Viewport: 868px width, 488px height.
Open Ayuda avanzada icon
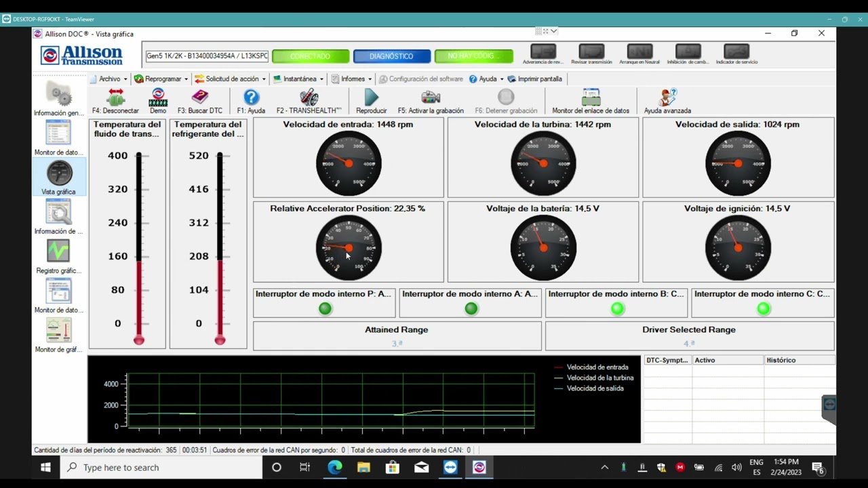[x=667, y=98]
